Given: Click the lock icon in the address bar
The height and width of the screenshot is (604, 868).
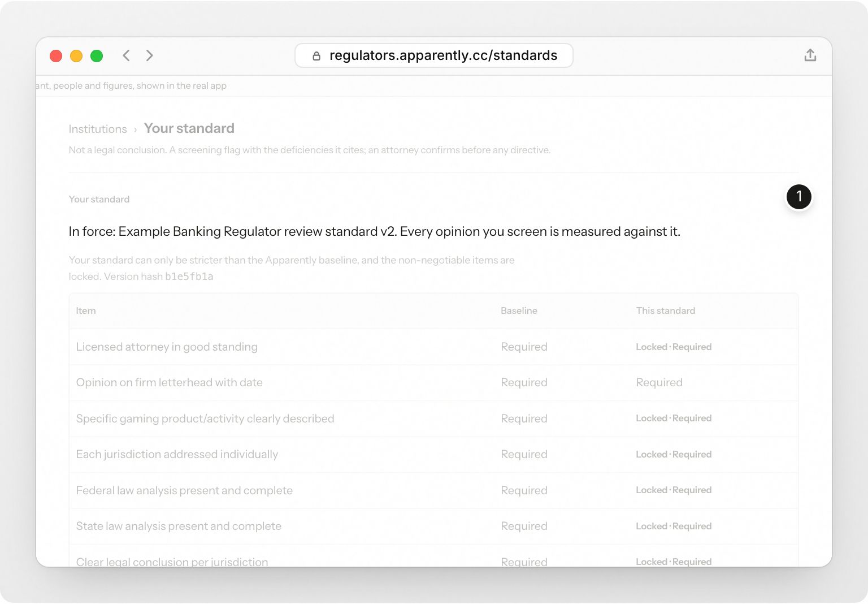Looking at the screenshot, I should tap(316, 55).
